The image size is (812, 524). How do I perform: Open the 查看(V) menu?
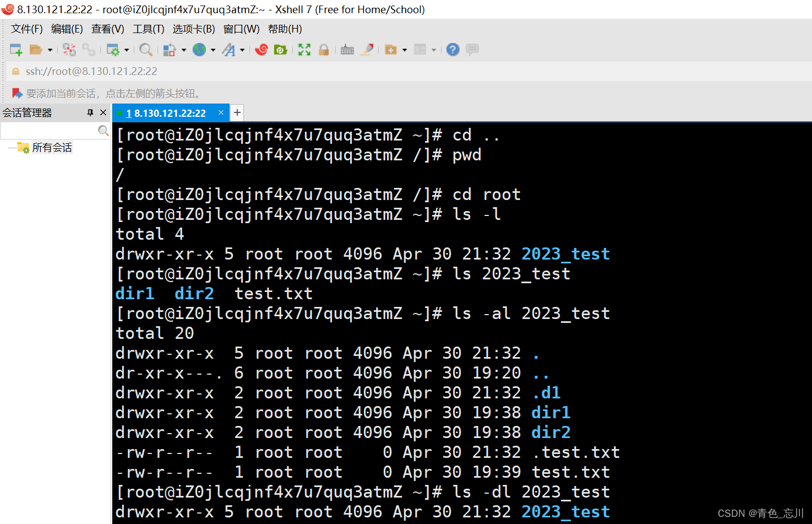pyautogui.click(x=108, y=29)
